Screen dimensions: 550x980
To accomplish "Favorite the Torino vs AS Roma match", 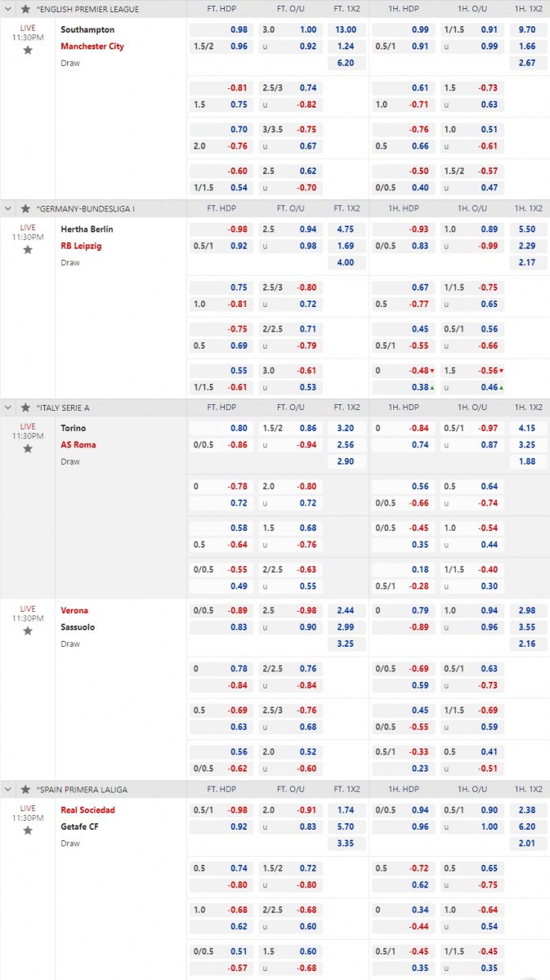I will point(28,448).
